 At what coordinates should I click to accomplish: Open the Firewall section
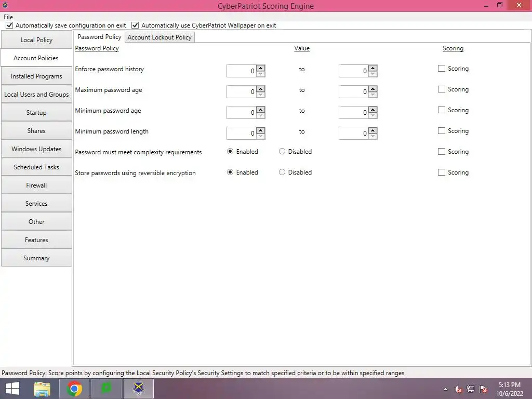click(36, 185)
